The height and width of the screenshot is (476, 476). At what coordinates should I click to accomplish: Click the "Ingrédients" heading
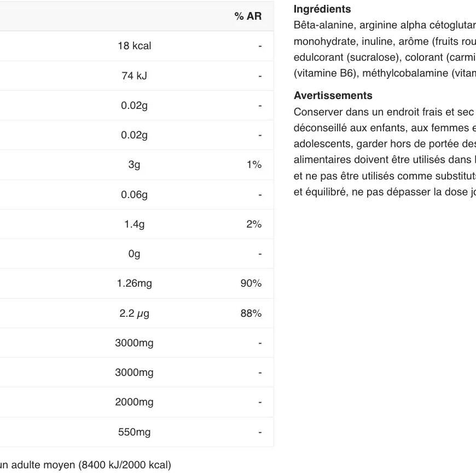tap(322, 9)
